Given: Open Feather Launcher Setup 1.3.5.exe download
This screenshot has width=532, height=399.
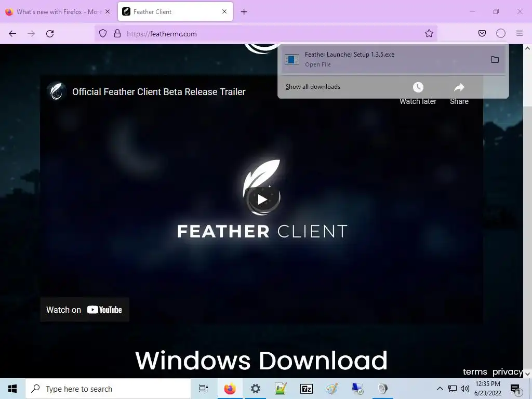Looking at the screenshot, I should pyautogui.click(x=383, y=59).
